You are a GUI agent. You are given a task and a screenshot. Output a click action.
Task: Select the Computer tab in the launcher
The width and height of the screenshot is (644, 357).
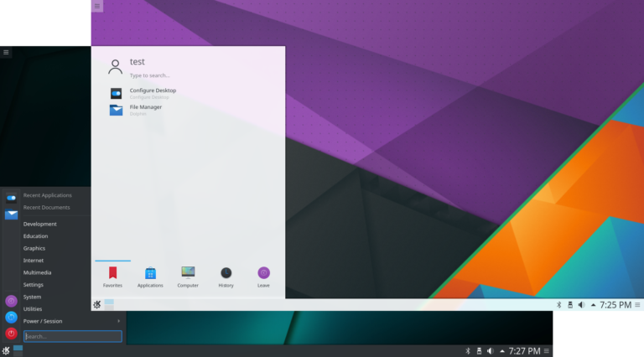click(x=188, y=277)
